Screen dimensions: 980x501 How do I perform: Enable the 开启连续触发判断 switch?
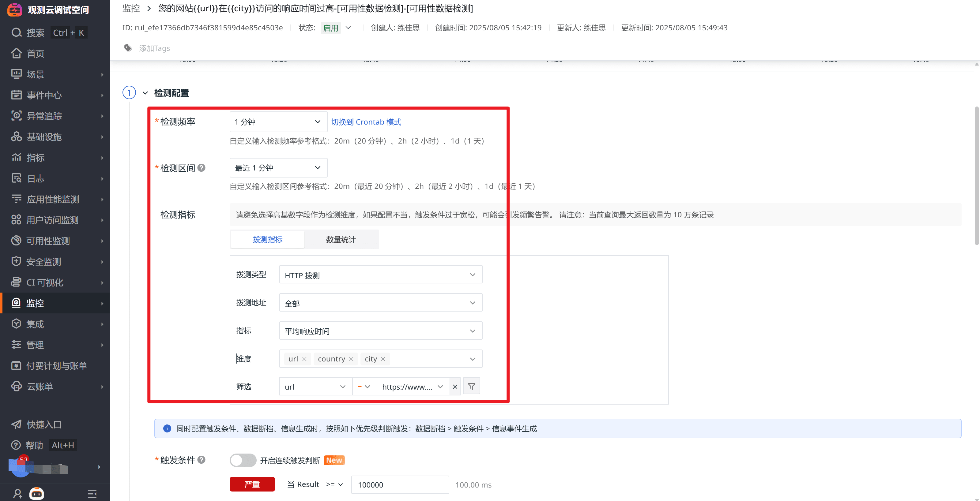[243, 460]
